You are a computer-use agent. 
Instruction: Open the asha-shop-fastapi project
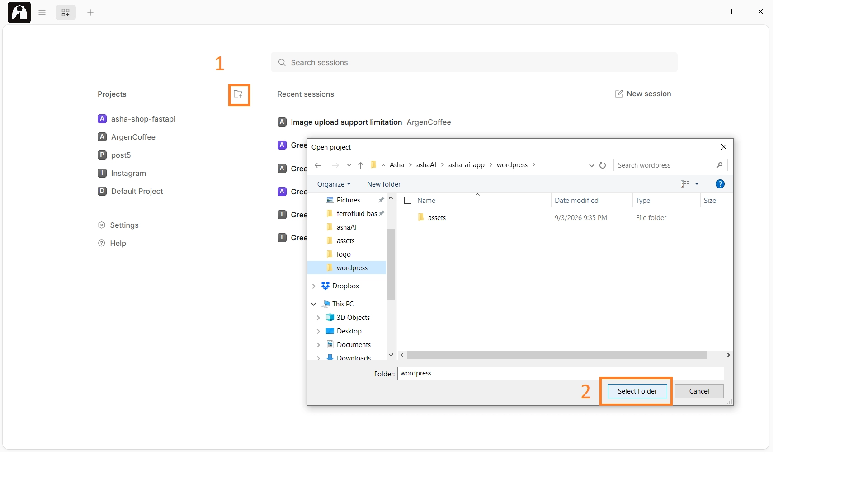(143, 119)
